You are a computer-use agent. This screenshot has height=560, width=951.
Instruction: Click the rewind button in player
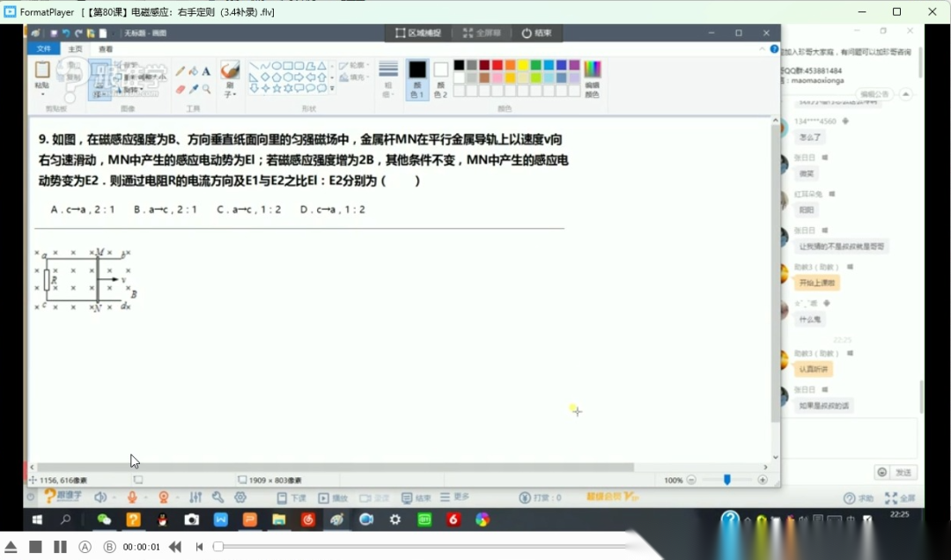pos(175,547)
